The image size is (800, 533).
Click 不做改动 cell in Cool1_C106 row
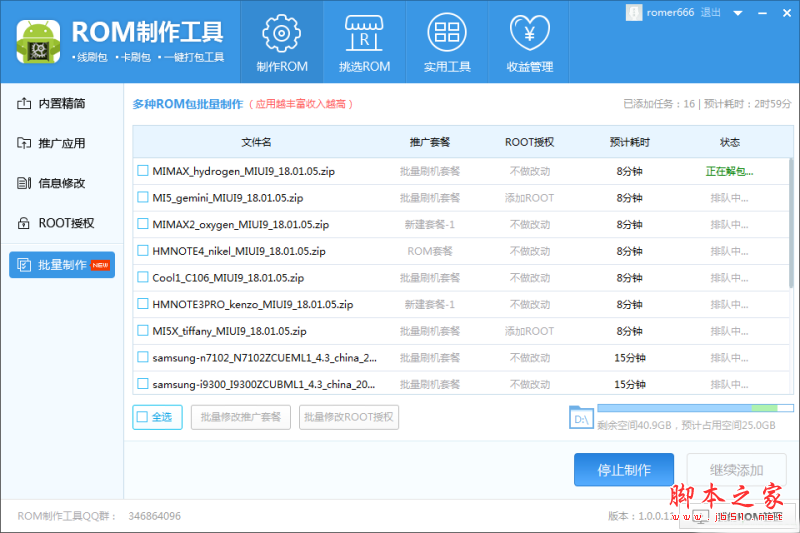(530, 278)
